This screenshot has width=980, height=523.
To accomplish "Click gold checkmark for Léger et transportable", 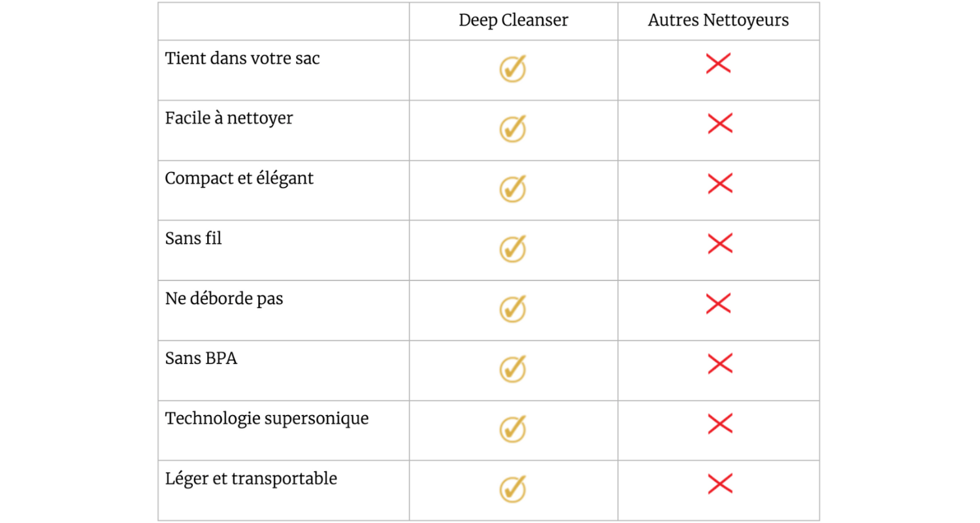I will click(x=513, y=489).
